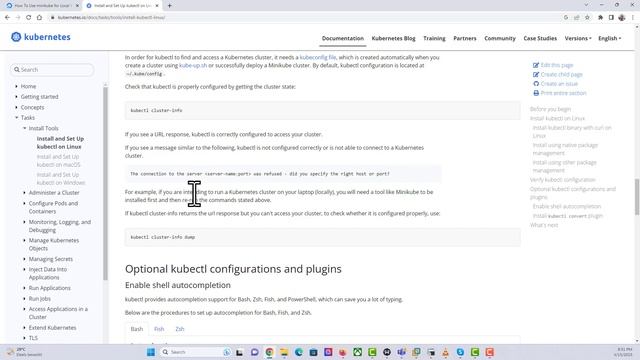The height and width of the screenshot is (360, 640).
Task: Open the Case Studies nav item
Action: coord(540,38)
